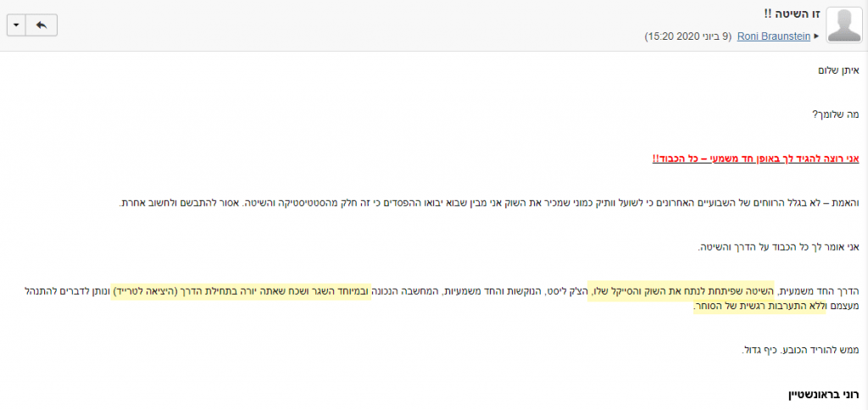Click the line 'אני אומר לך כל הכבוד על הדרך והשיטה'
Viewport: 868px width, 410px height.
pos(778,247)
